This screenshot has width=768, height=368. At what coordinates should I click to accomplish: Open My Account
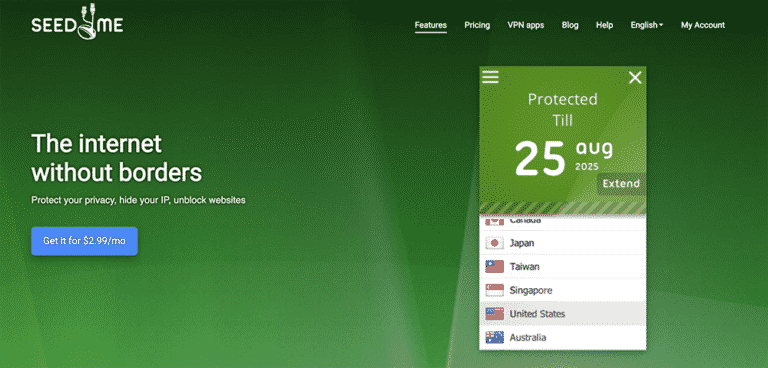tap(703, 25)
